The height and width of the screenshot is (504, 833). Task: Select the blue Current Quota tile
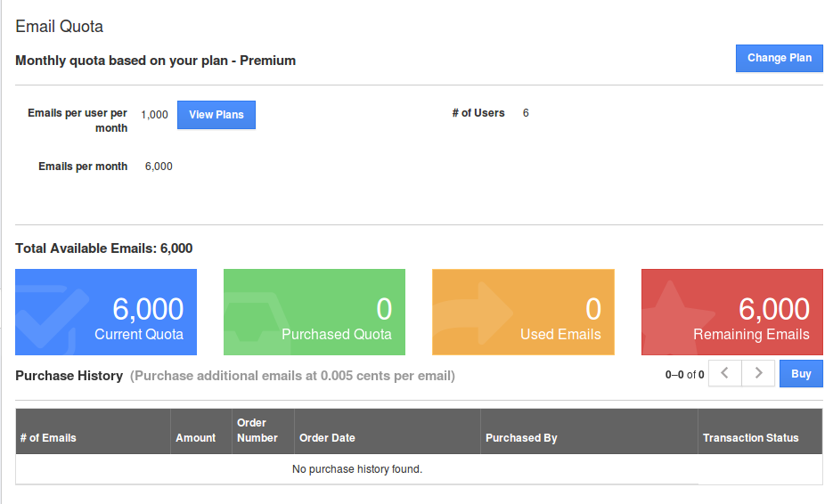[x=106, y=312]
